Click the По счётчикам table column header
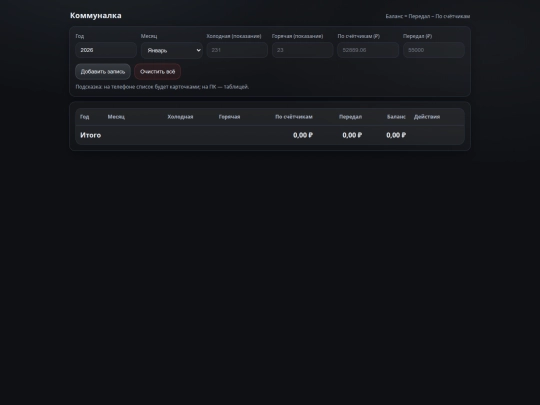The width and height of the screenshot is (540, 405). click(294, 117)
